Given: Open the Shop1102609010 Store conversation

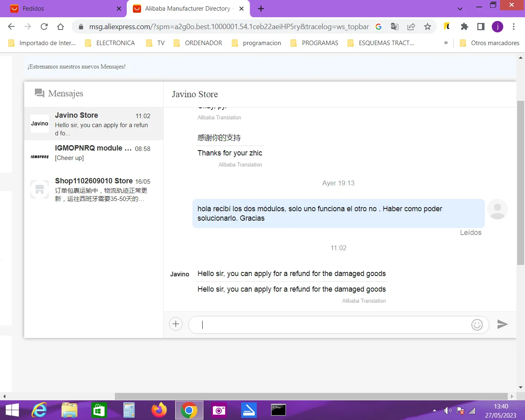Looking at the screenshot, I should 94,189.
